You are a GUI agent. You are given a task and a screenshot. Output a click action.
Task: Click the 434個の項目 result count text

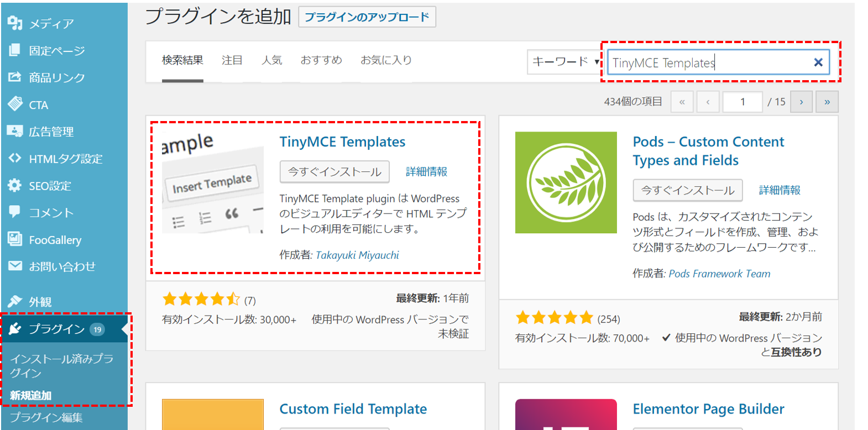click(633, 102)
